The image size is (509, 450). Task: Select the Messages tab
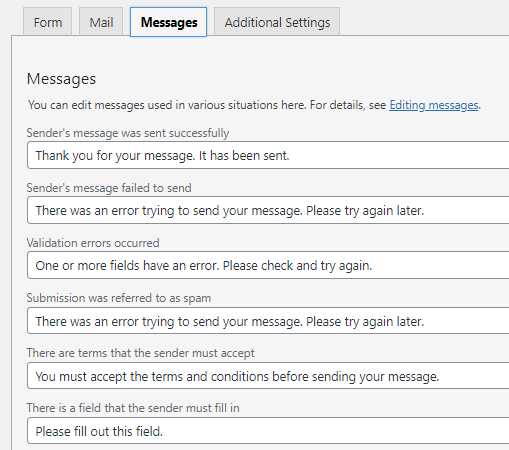click(168, 22)
